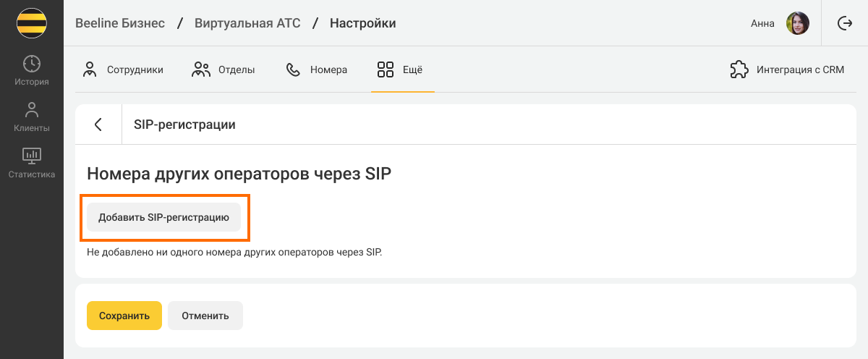This screenshot has height=359, width=868.
Task: Click the Отделы group icon
Action: (200, 69)
